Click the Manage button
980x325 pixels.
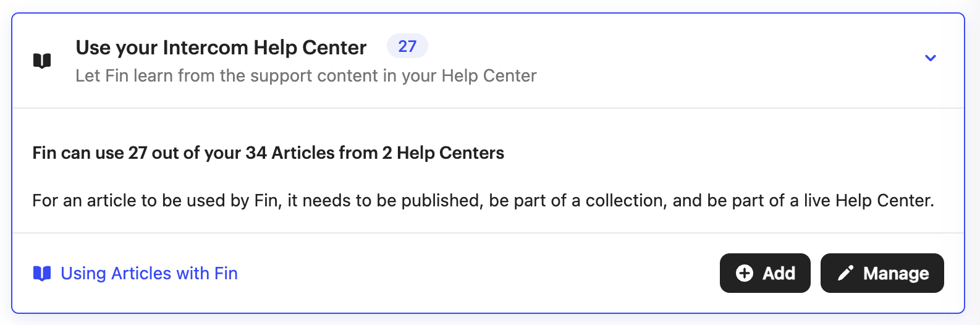point(882,273)
